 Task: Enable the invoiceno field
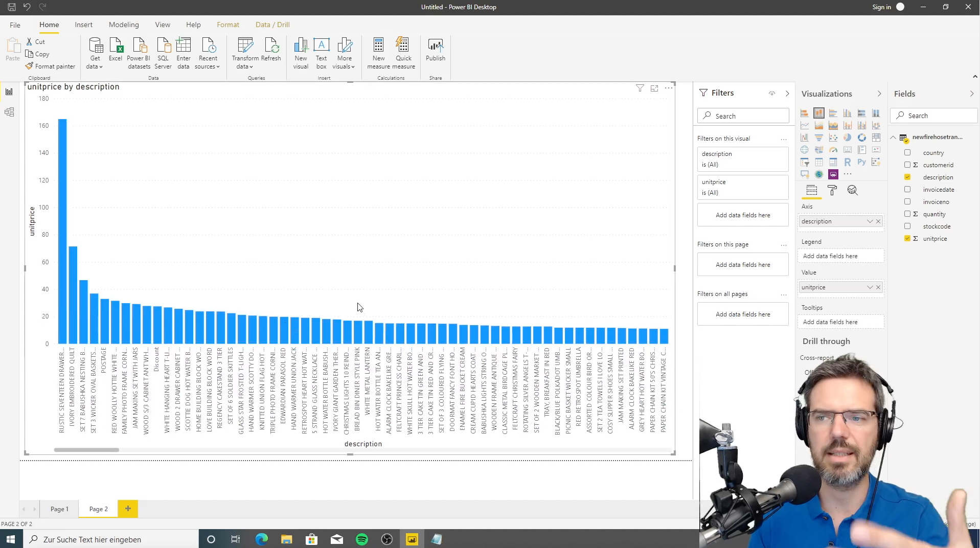[907, 201]
